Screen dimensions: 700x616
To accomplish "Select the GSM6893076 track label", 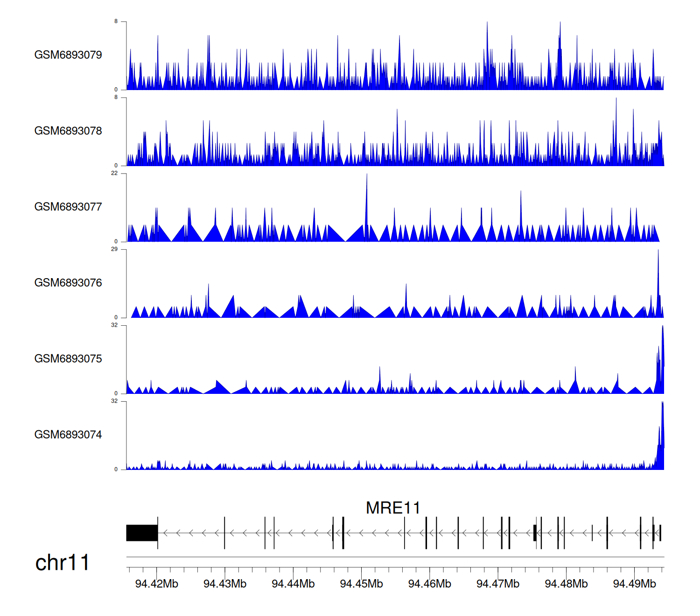I will pyautogui.click(x=68, y=283).
